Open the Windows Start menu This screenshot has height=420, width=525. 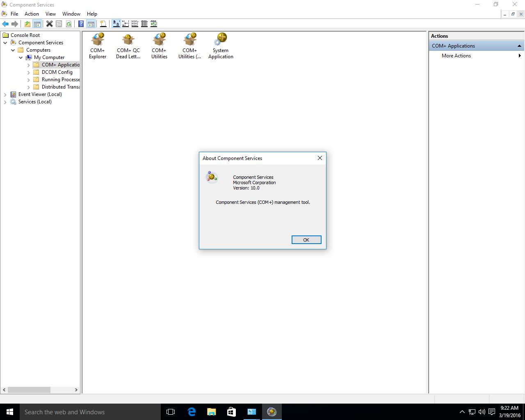(x=10, y=412)
